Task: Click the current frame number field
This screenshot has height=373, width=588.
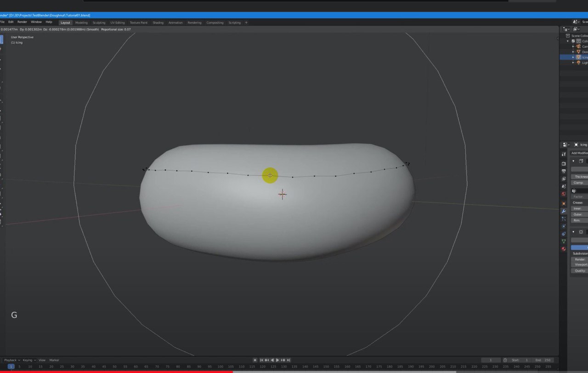Action: (491, 360)
